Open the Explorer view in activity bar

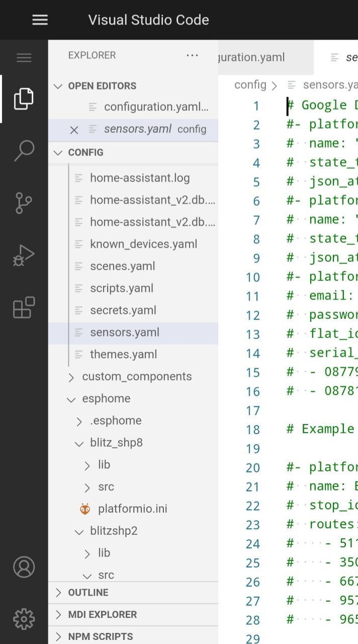pos(24,99)
